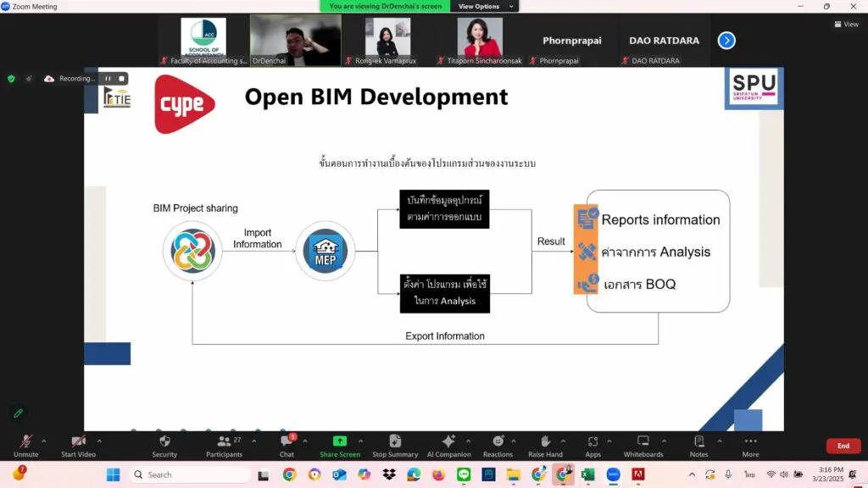Open the Participants panel
Screen dimensions: 868x488
pos(224,446)
